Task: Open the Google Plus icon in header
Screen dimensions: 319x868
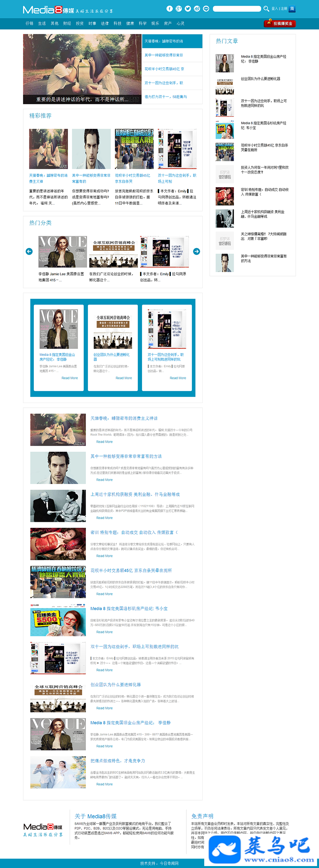Action: pyautogui.click(x=179, y=9)
